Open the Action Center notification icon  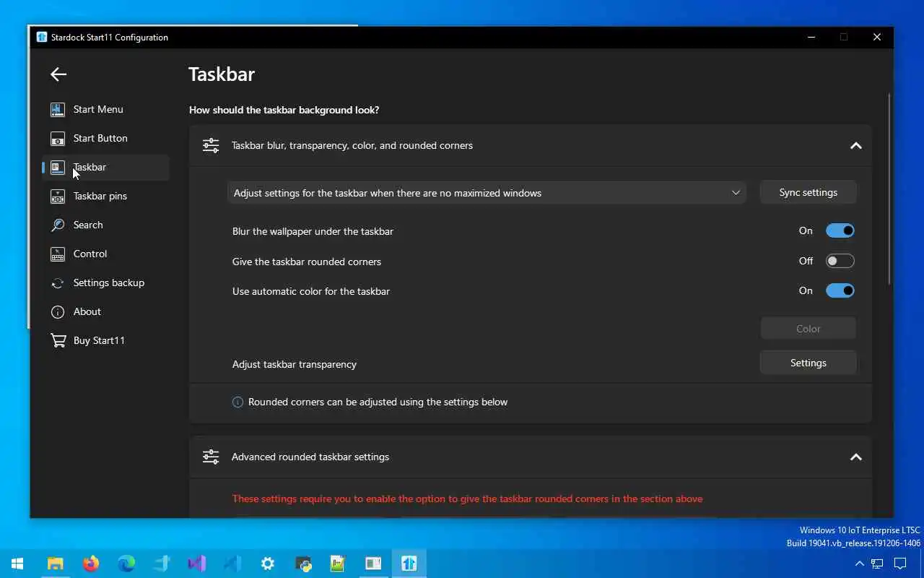coord(900,564)
